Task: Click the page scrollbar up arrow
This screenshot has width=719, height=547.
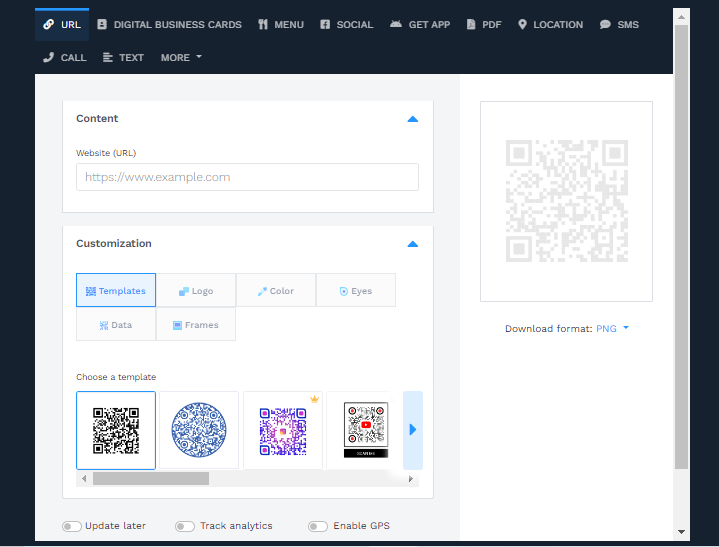Action: [x=681, y=17]
